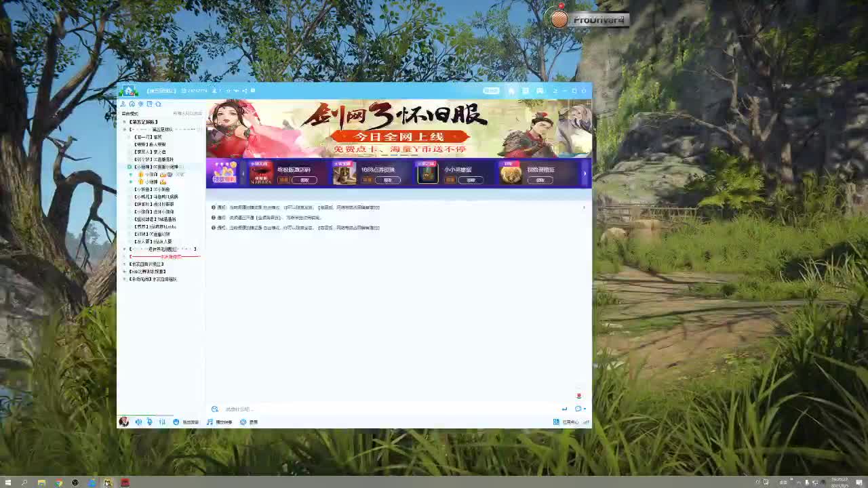868x488 pixels.
Task: Click the first purple promo tile with stars
Action: pos(224,172)
